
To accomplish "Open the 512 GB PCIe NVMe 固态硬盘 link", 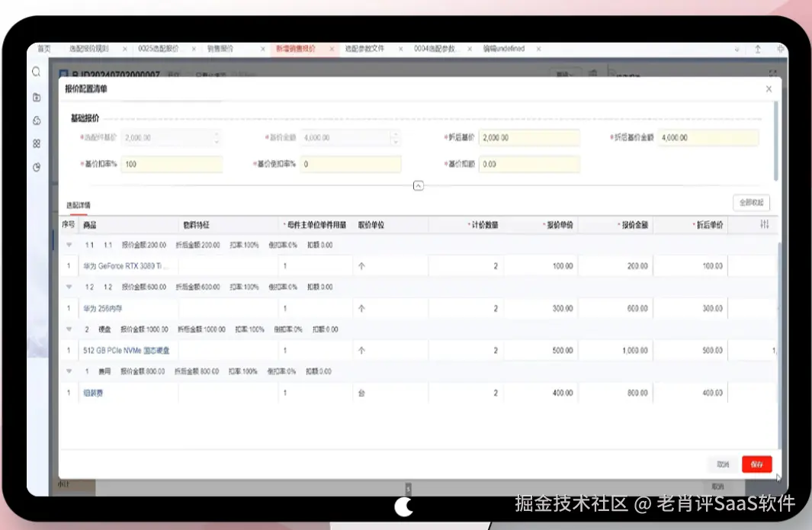I will [127, 351].
